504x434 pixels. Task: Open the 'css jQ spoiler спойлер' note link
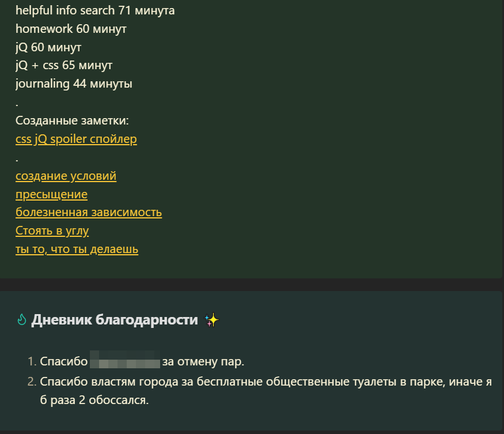pyautogui.click(x=76, y=139)
